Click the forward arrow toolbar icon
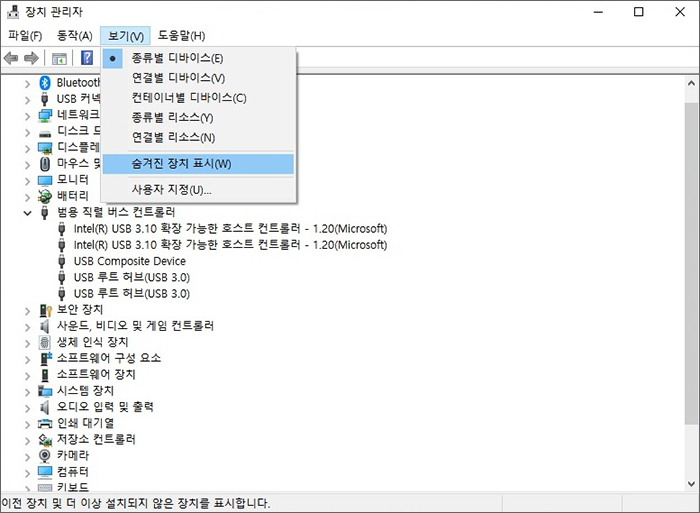 [31, 58]
